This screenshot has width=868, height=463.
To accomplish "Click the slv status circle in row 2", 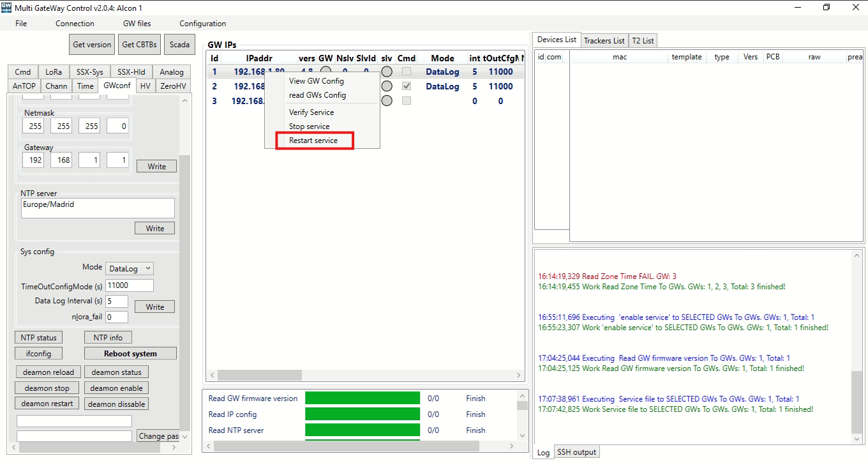I will (x=387, y=86).
